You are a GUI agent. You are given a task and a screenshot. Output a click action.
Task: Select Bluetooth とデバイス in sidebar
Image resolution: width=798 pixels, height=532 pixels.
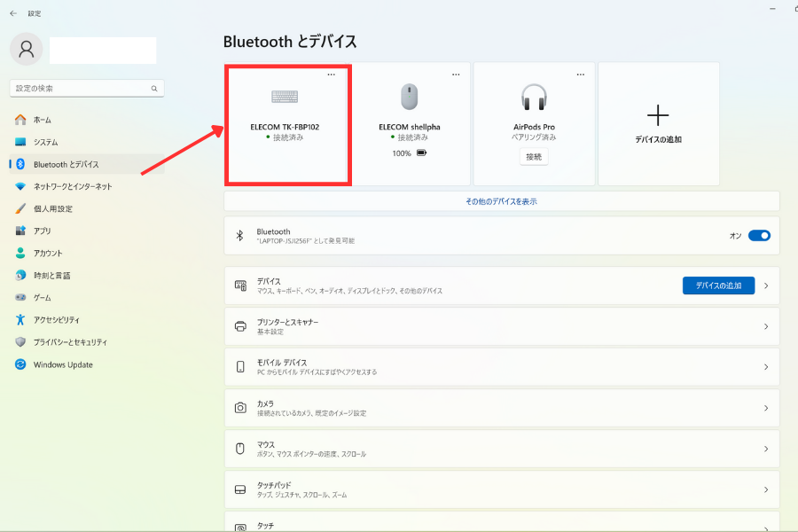click(87, 164)
